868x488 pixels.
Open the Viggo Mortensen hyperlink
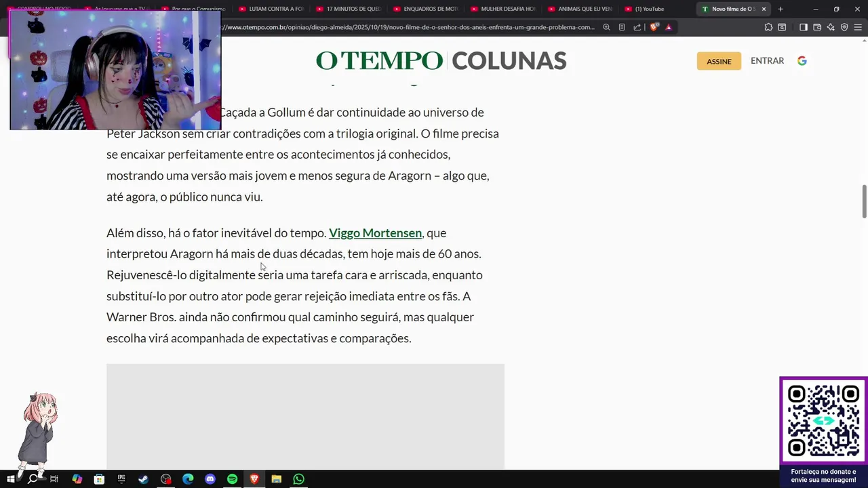click(375, 232)
